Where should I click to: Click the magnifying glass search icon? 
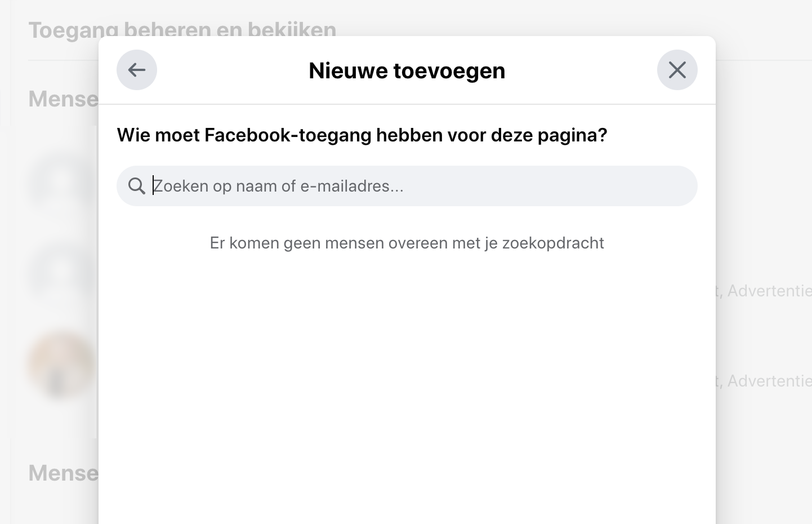[x=136, y=186]
